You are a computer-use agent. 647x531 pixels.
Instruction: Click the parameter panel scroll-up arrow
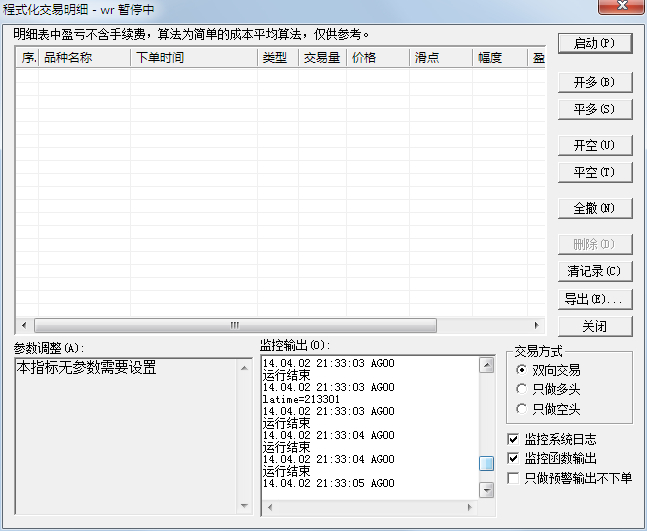click(244, 368)
